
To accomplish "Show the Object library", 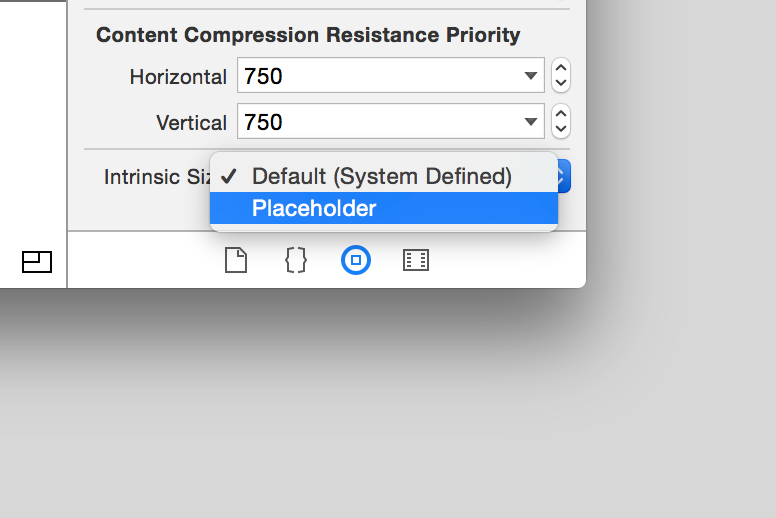I will pos(356,261).
